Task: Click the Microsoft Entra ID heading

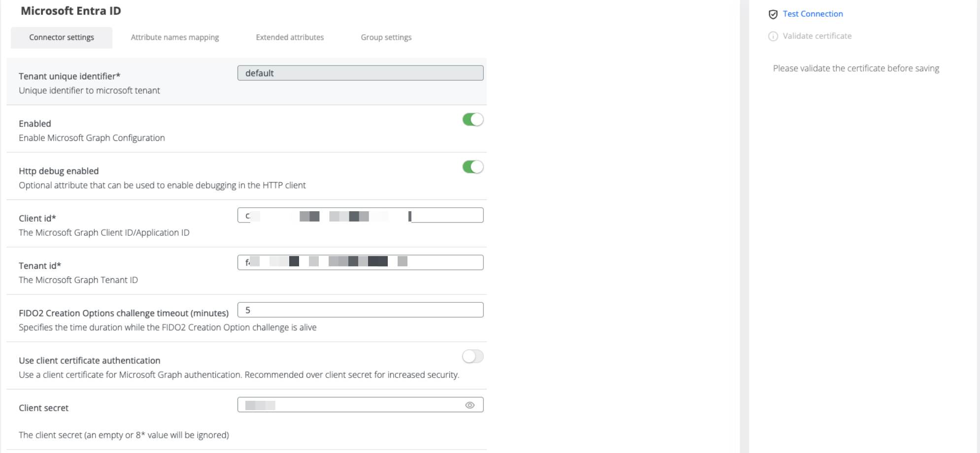Action: (x=71, y=11)
